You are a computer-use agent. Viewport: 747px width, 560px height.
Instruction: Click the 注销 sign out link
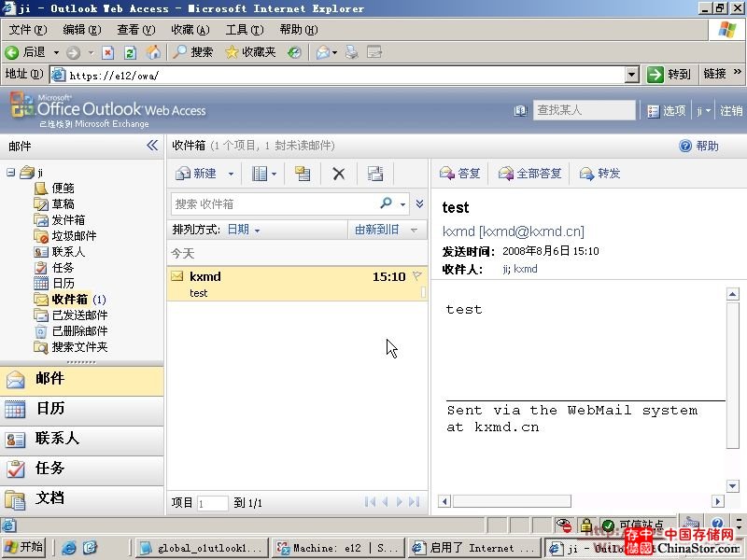[x=731, y=111]
